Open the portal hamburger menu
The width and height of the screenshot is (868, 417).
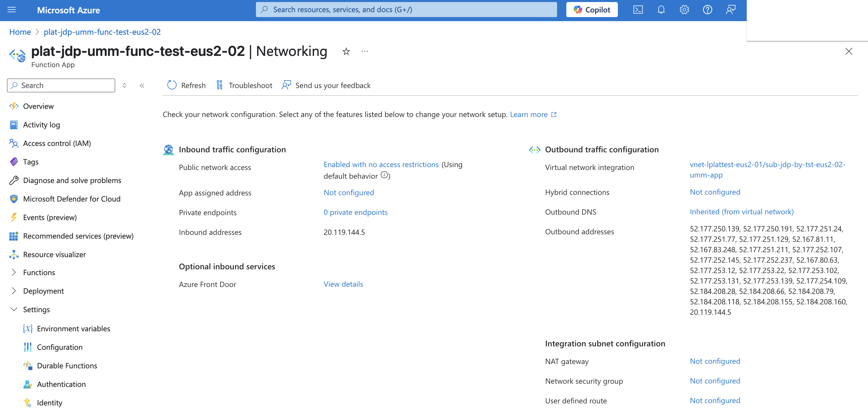pyautogui.click(x=12, y=10)
